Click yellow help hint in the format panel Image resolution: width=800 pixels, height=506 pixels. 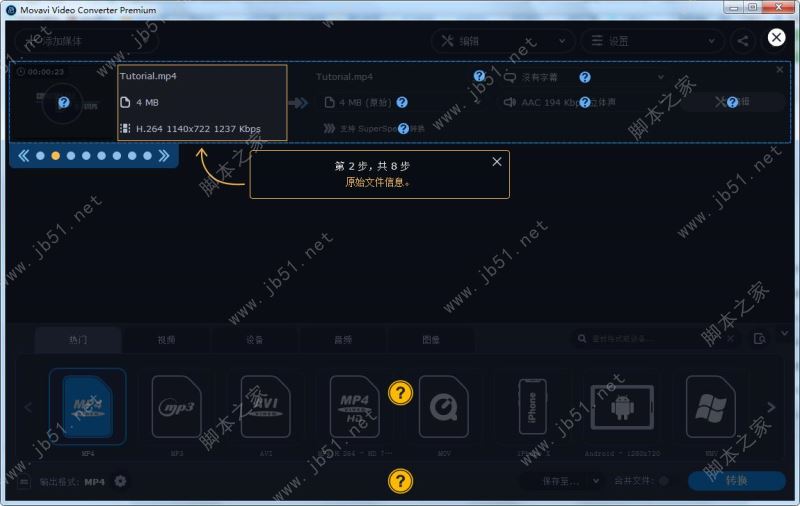(x=401, y=393)
